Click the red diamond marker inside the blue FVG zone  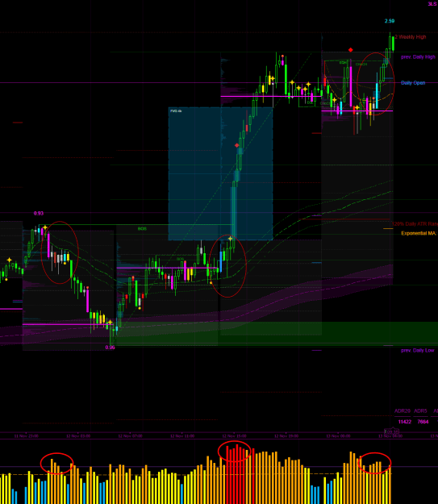click(x=237, y=146)
